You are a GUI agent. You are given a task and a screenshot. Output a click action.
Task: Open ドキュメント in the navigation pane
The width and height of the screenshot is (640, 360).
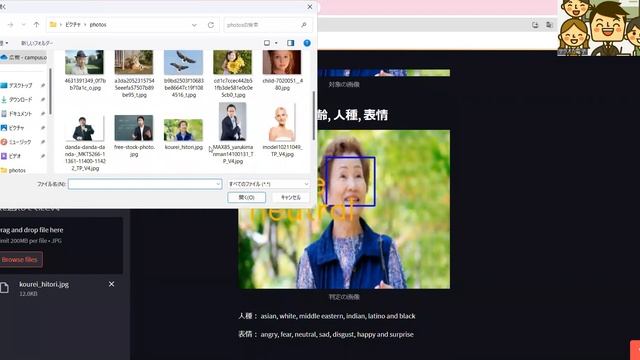(x=20, y=113)
